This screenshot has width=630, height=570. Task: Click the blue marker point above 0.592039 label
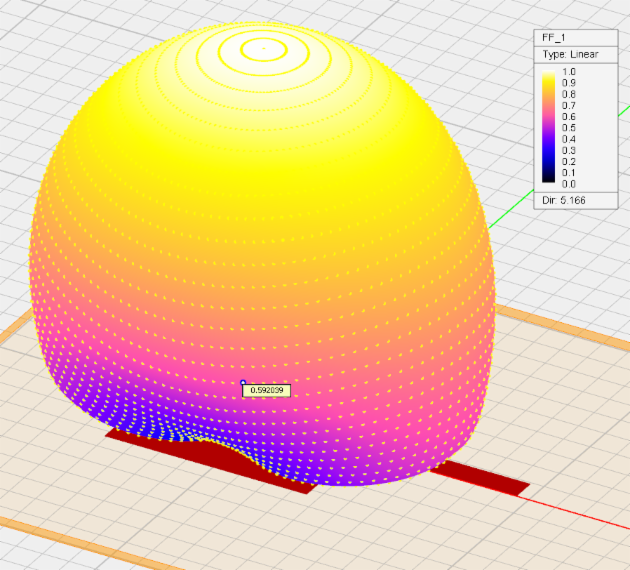click(243, 382)
